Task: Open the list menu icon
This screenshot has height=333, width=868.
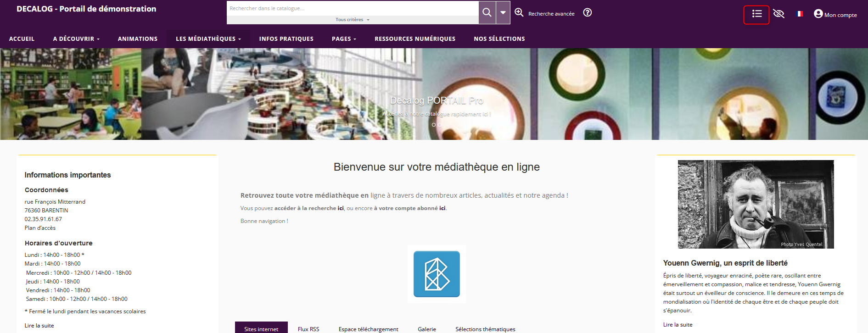Action: pos(756,14)
